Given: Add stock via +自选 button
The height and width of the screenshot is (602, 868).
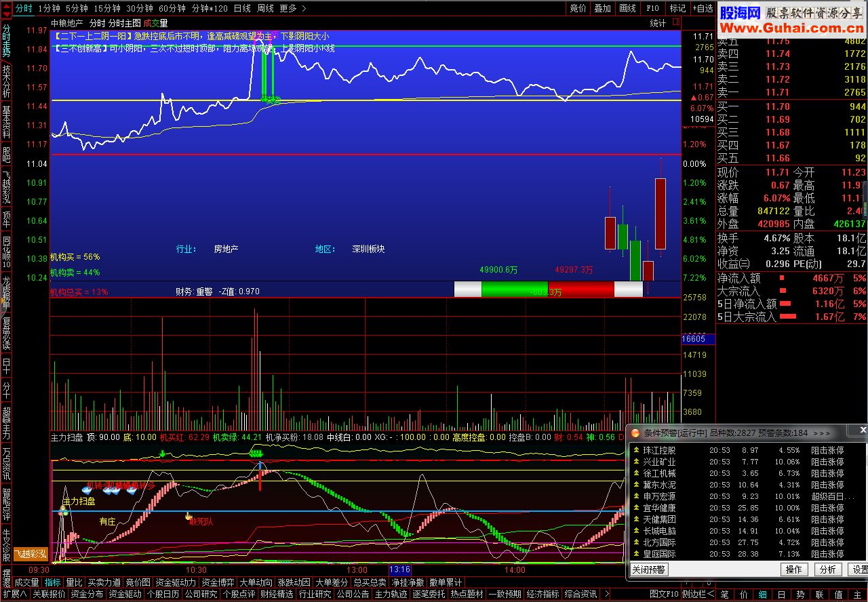Looking at the screenshot, I should (x=703, y=8).
